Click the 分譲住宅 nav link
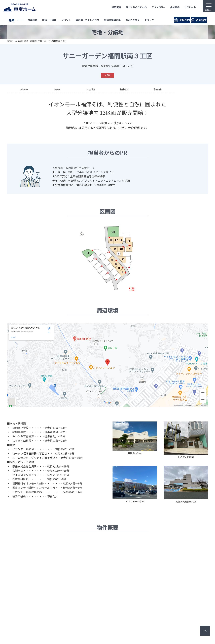 tap(32, 20)
